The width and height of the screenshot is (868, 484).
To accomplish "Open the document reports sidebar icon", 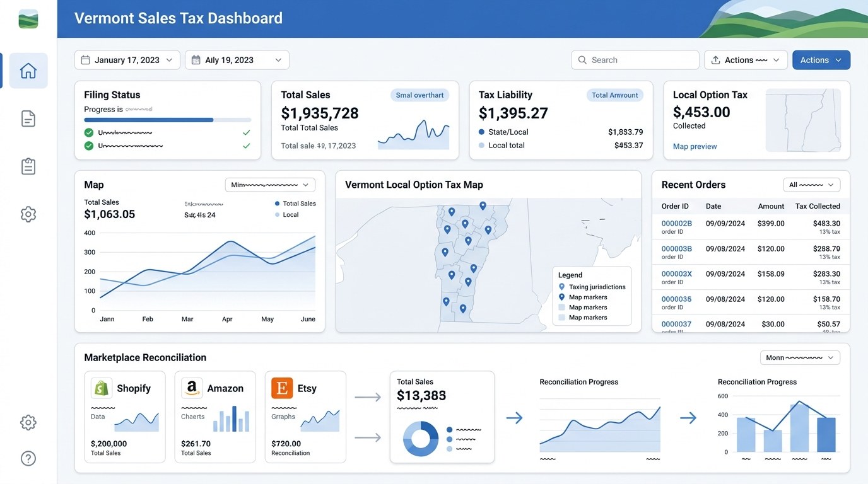I will (x=28, y=118).
